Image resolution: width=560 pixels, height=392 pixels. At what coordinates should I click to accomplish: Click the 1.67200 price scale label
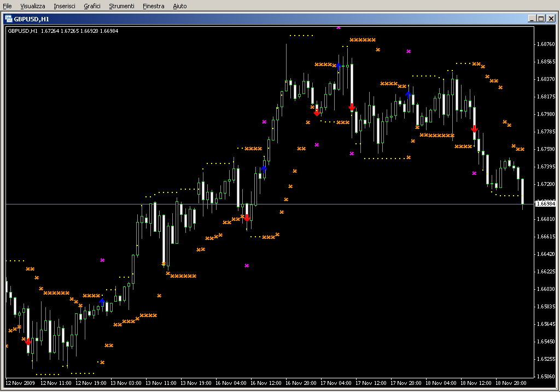point(546,184)
